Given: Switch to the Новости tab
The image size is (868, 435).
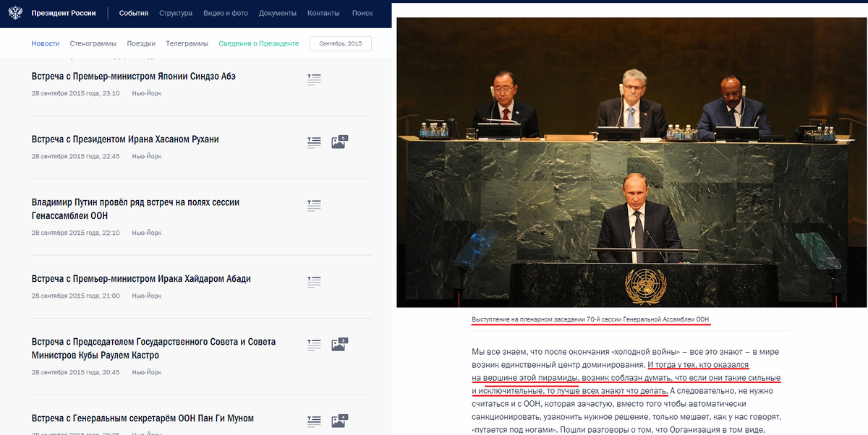Looking at the screenshot, I should [x=46, y=43].
